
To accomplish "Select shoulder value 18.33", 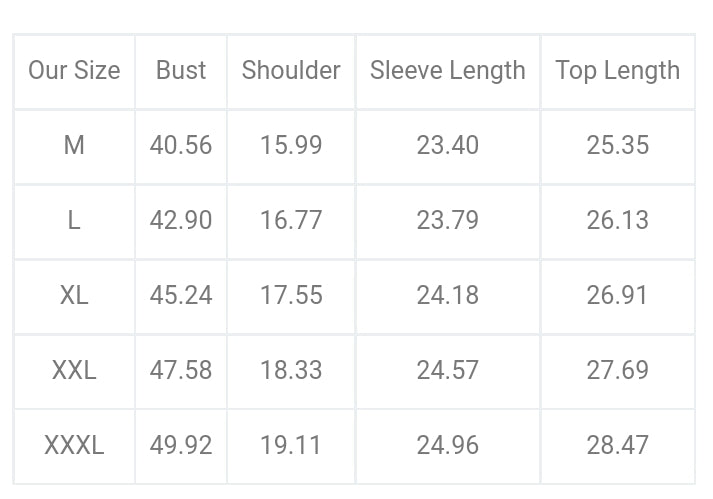I will point(291,371).
